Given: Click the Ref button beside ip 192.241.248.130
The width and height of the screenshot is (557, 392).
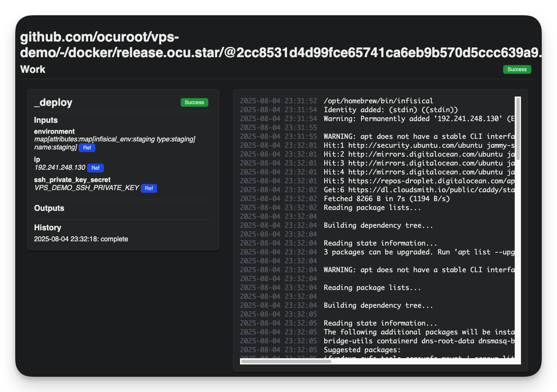Looking at the screenshot, I should 95,168.
